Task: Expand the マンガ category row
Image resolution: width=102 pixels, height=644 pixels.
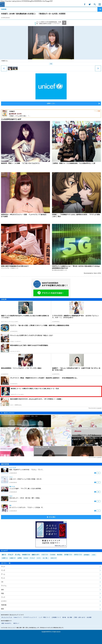Action: point(51,571)
